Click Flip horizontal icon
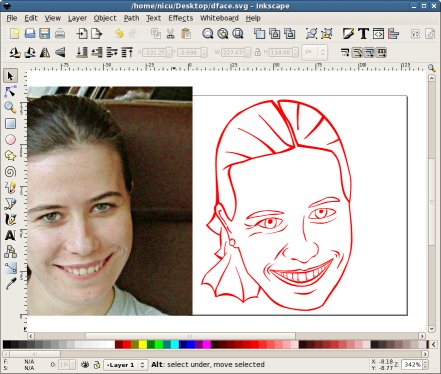Viewport: 441px width, 374px height. (x=45, y=52)
